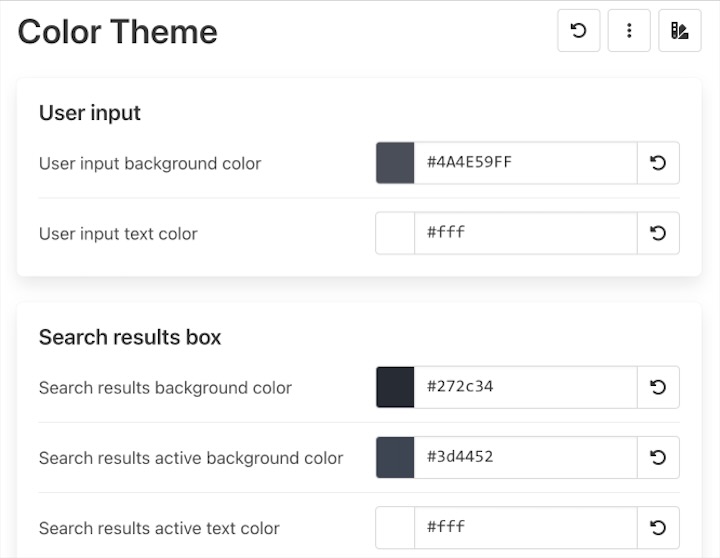Reset Search results background color

[658, 387]
